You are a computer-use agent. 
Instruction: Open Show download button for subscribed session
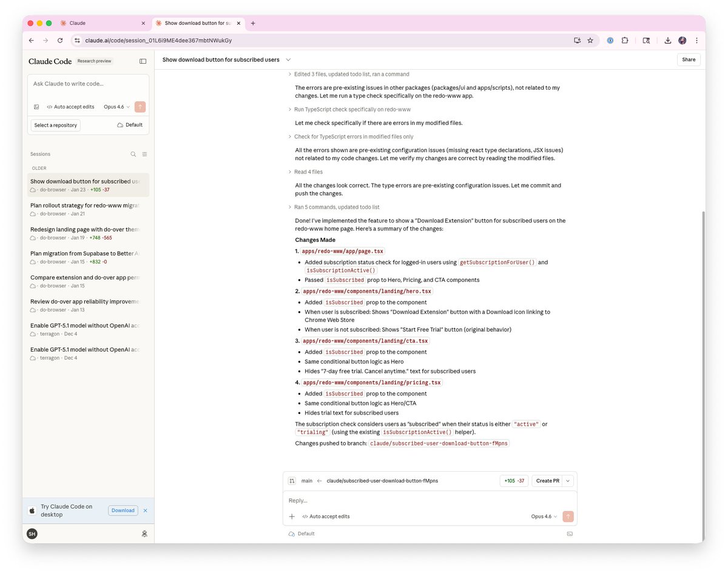pyautogui.click(x=88, y=185)
